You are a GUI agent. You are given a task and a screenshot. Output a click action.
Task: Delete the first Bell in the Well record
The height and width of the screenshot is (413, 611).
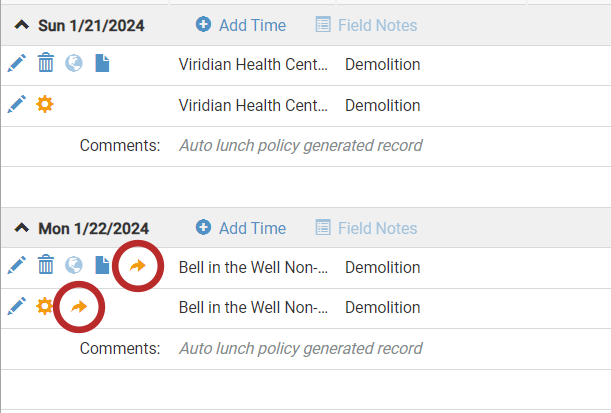46,265
